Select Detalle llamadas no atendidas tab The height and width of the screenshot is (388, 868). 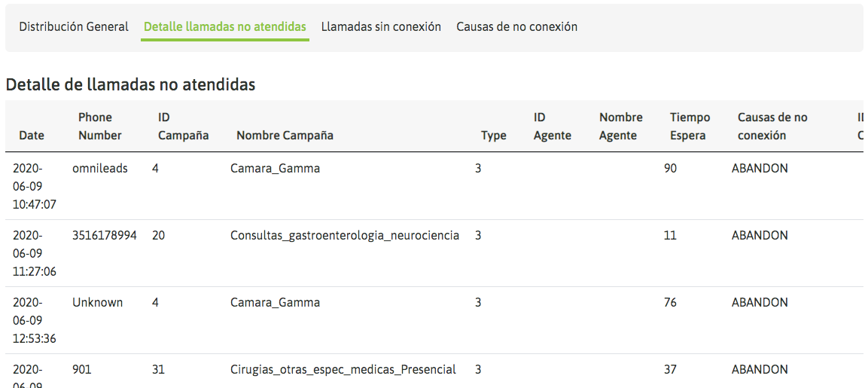[224, 26]
